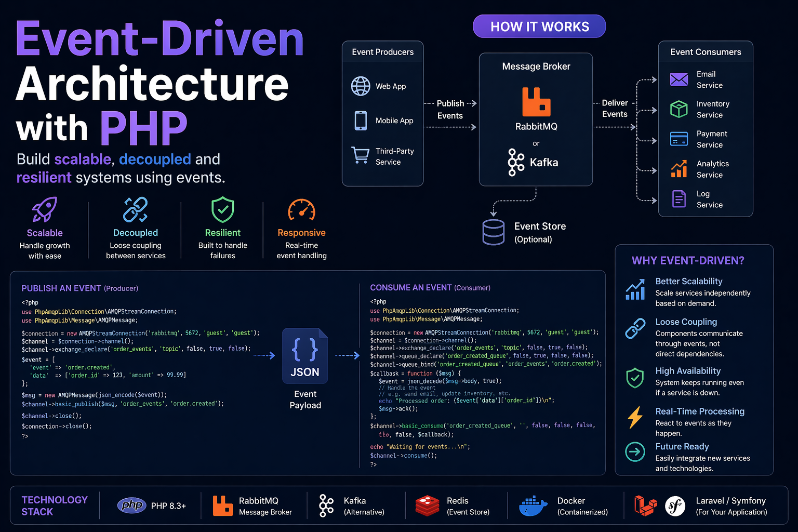This screenshot has width=798, height=532.
Task: Click the word "resilient" in the subtitle
Action: pyautogui.click(x=44, y=178)
